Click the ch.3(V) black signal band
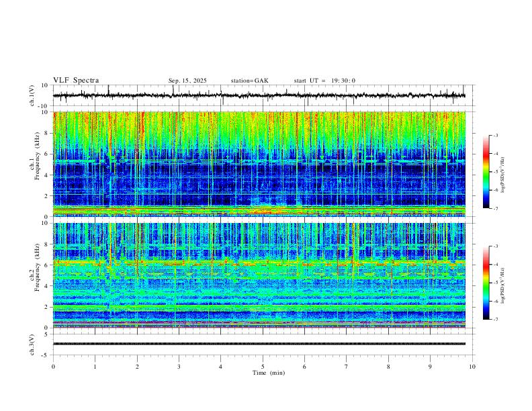Viewport: 532px width, 411px height. pos(259,344)
